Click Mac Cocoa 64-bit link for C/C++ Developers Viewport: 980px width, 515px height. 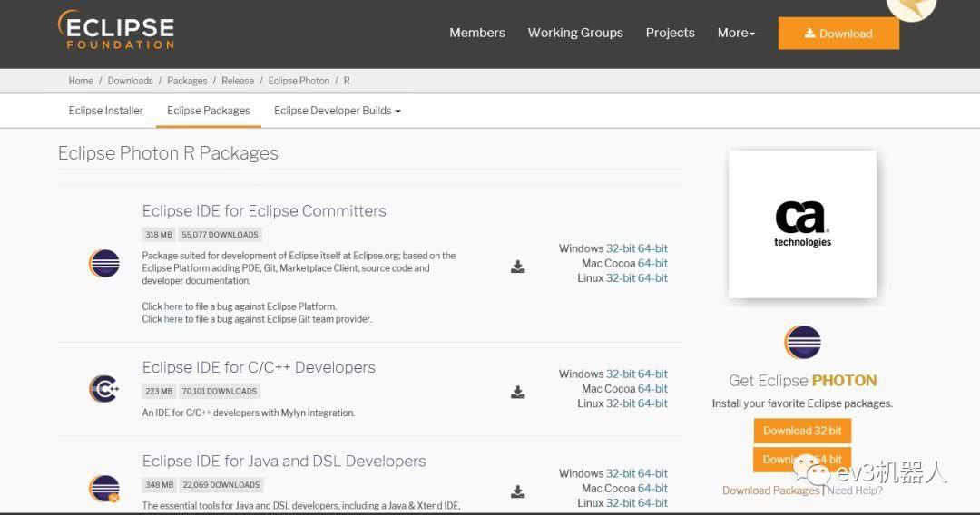point(653,389)
